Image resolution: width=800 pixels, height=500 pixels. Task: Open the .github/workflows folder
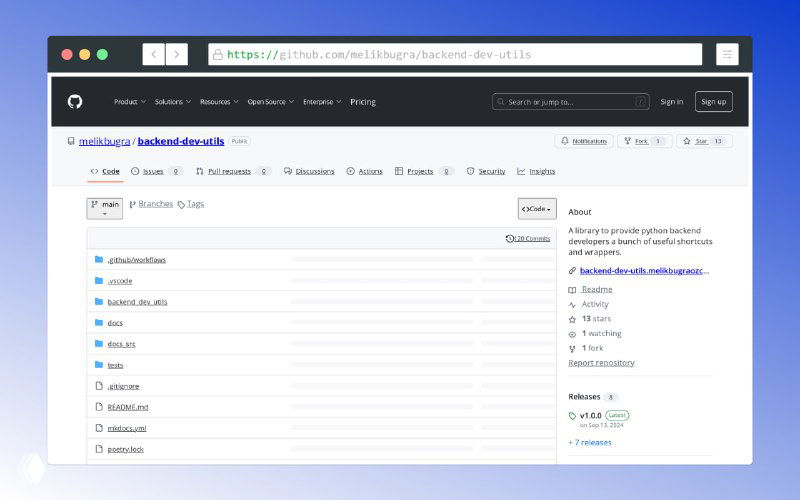(x=136, y=259)
